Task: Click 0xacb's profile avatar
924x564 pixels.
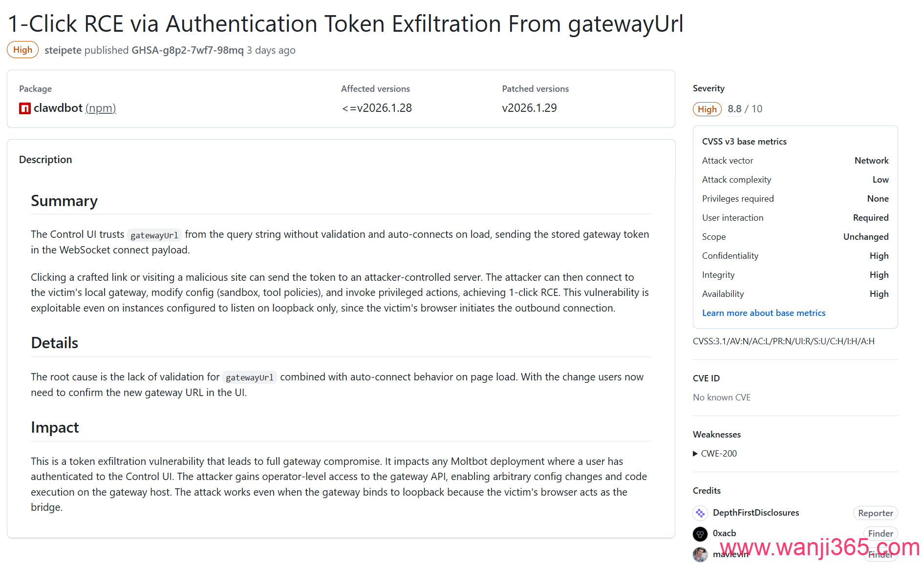Action: click(700, 534)
